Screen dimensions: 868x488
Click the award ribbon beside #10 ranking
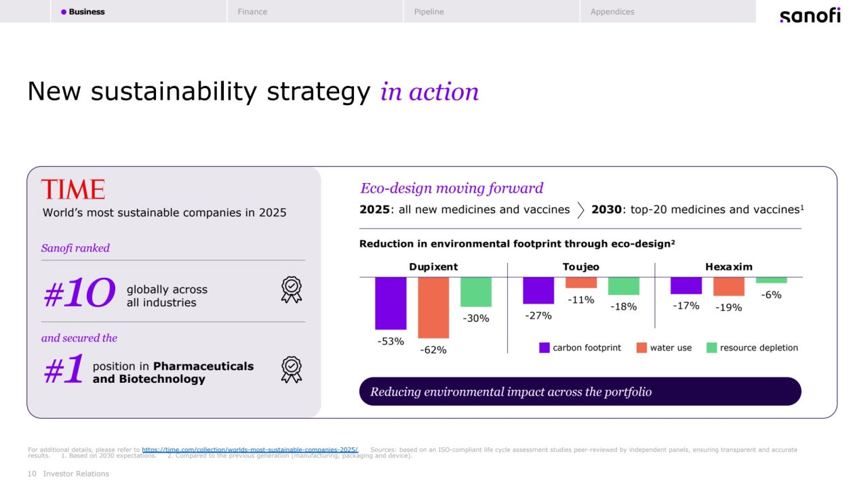[x=292, y=289]
